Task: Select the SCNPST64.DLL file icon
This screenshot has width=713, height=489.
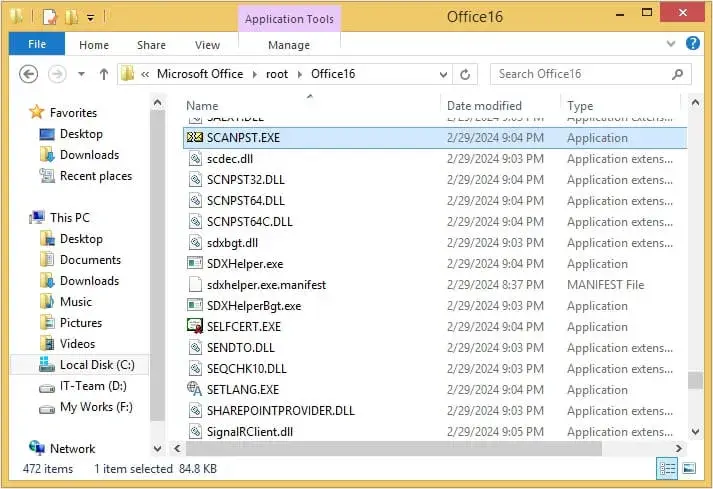Action: pos(195,200)
